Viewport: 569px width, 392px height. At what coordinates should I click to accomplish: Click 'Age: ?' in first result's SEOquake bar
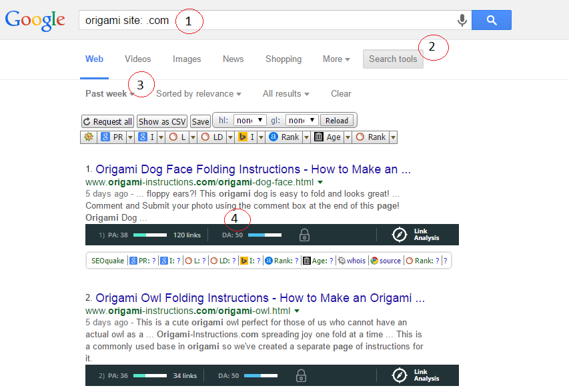pos(318,261)
